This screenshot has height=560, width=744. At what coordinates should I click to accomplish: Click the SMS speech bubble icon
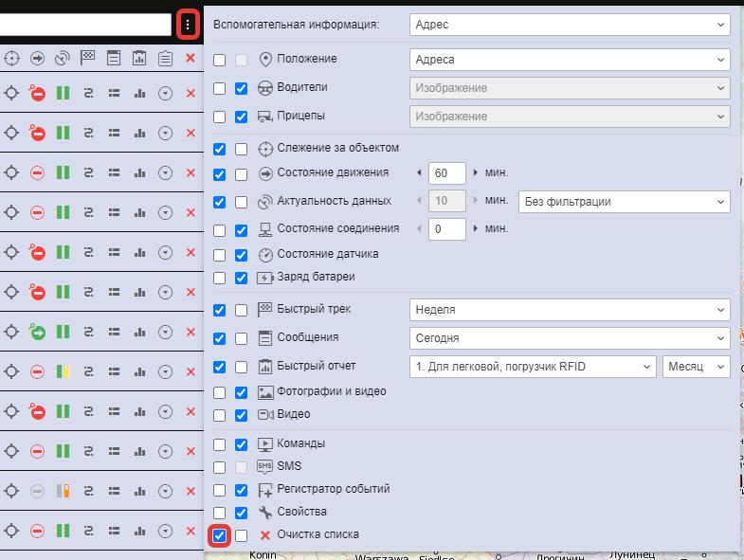(264, 466)
